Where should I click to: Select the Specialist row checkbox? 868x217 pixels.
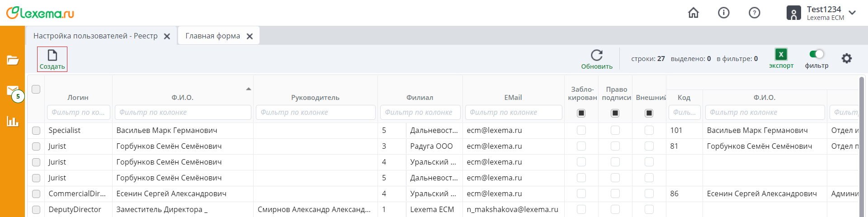coord(36,131)
